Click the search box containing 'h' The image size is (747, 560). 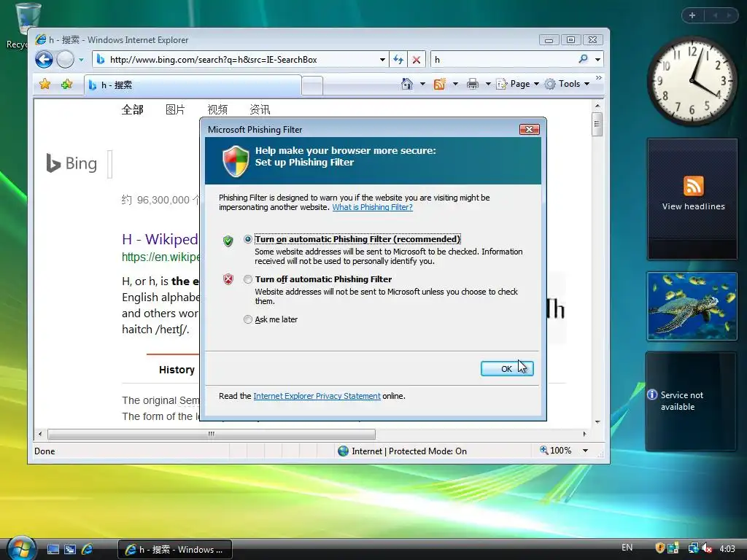point(503,60)
